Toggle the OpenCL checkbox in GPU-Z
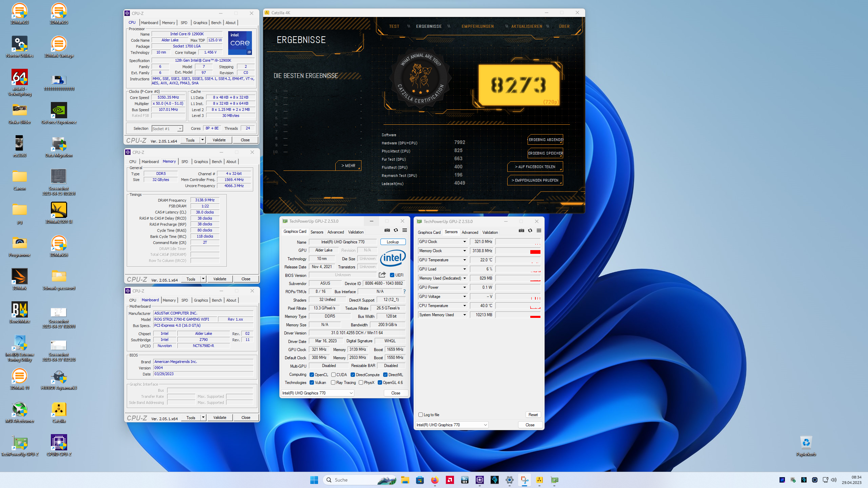Screen dimensions: 868x488 coord(312,375)
